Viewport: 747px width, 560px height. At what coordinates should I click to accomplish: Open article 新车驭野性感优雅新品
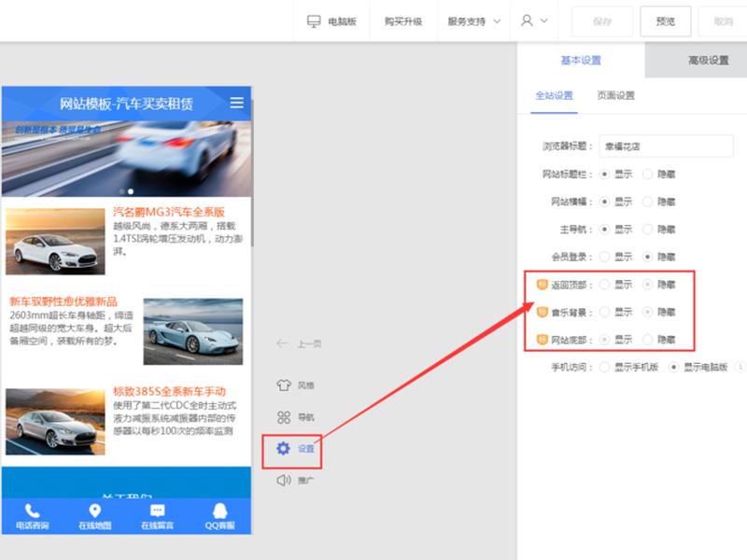tap(63, 301)
